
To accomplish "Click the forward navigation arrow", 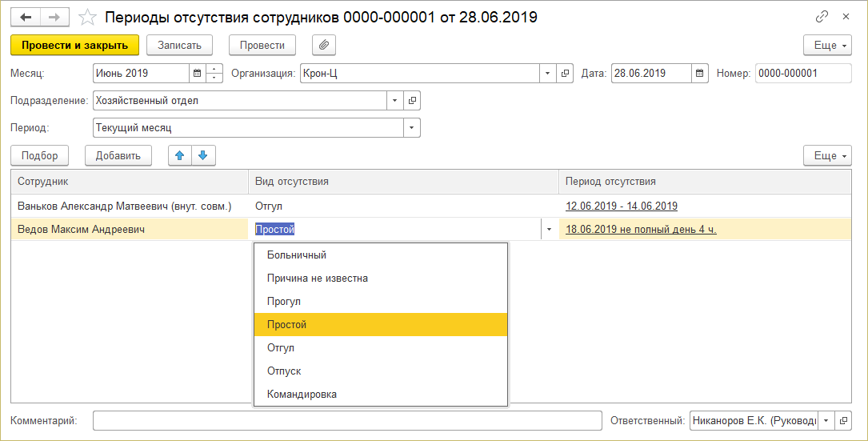I will tap(54, 17).
